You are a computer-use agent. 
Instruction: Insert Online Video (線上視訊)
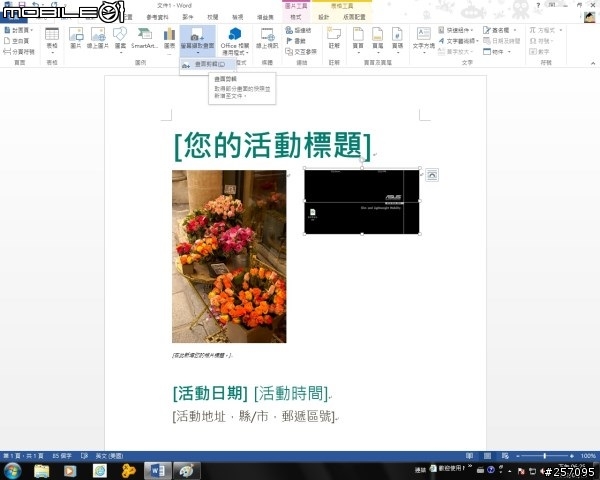pyautogui.click(x=267, y=38)
